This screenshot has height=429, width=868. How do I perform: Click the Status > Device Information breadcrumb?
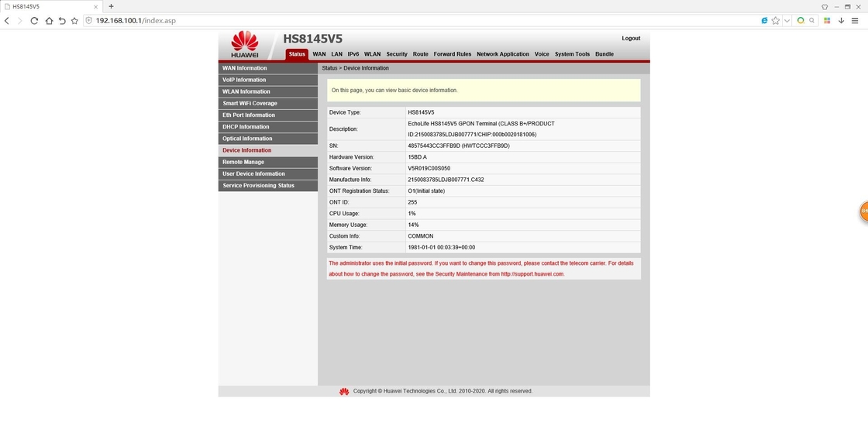pyautogui.click(x=356, y=68)
